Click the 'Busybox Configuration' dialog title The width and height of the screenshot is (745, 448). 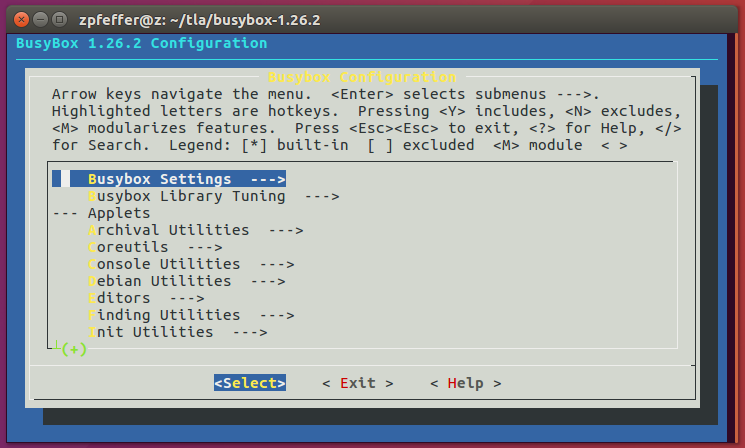[x=362, y=77]
